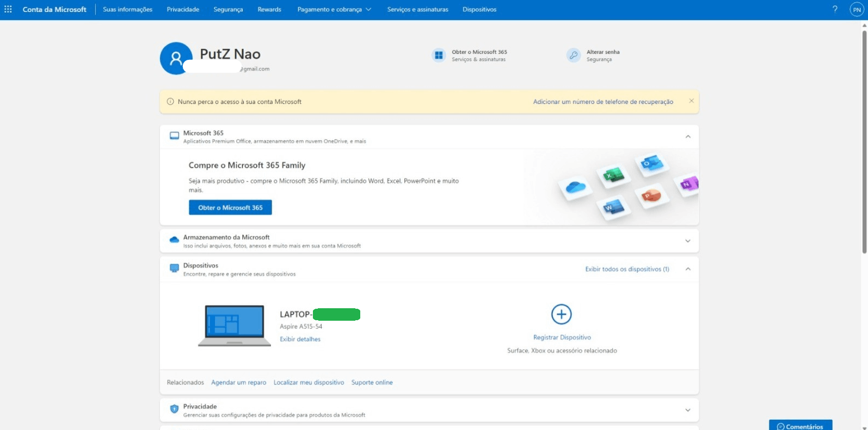Viewport: 868px width, 430px height.
Task: Click the help question mark icon
Action: pos(835,9)
